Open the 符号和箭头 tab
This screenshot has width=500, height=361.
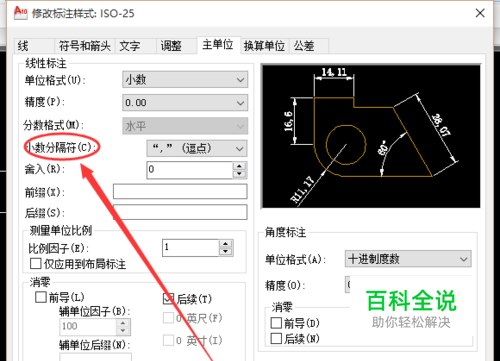point(85,46)
